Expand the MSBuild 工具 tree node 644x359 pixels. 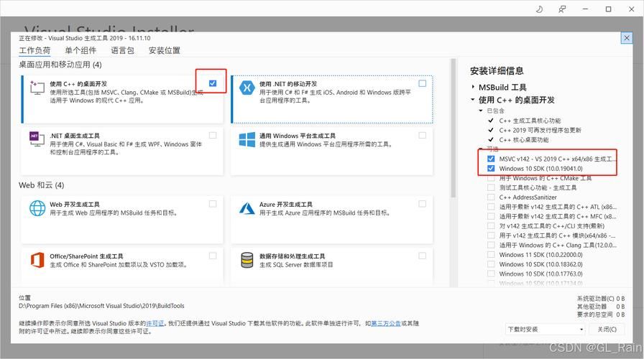pyautogui.click(x=473, y=87)
